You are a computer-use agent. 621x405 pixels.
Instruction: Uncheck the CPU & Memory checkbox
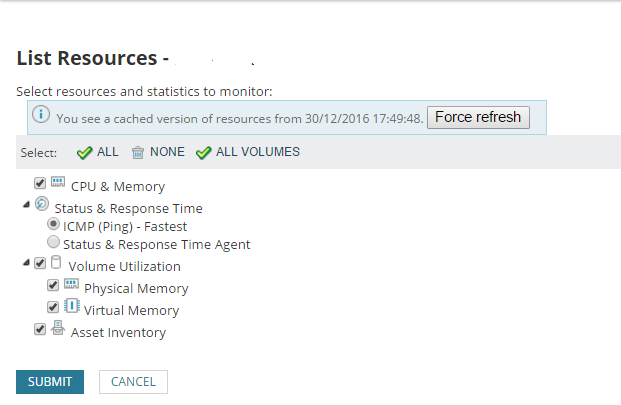40,184
